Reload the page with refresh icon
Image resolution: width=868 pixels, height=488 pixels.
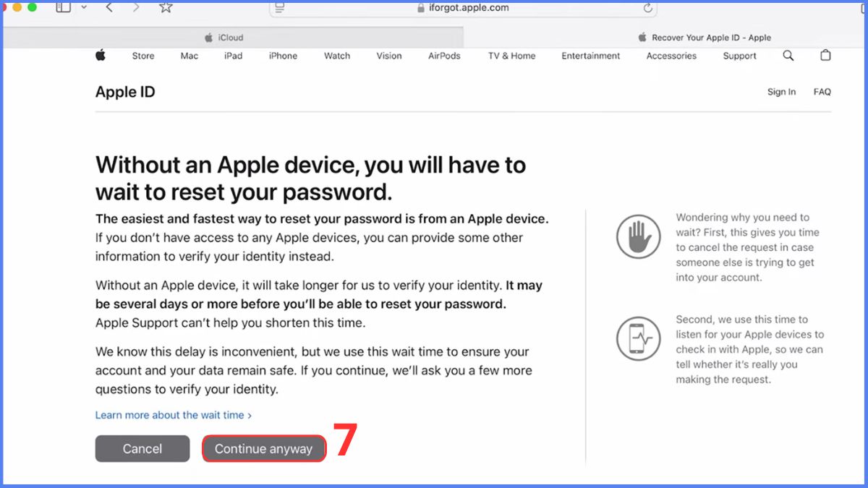(x=648, y=8)
